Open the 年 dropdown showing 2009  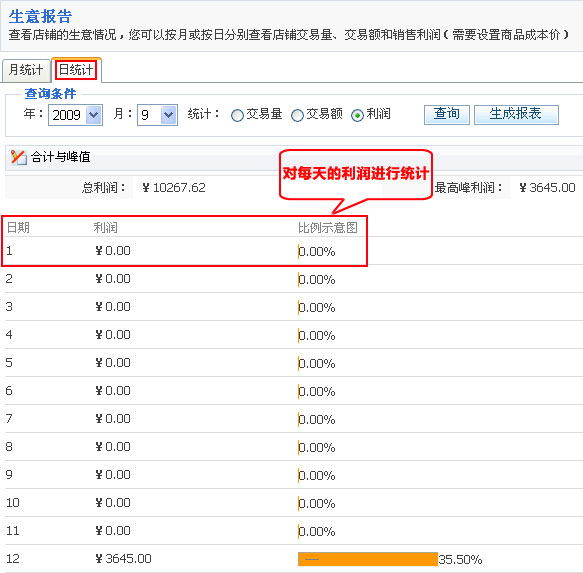click(x=75, y=115)
